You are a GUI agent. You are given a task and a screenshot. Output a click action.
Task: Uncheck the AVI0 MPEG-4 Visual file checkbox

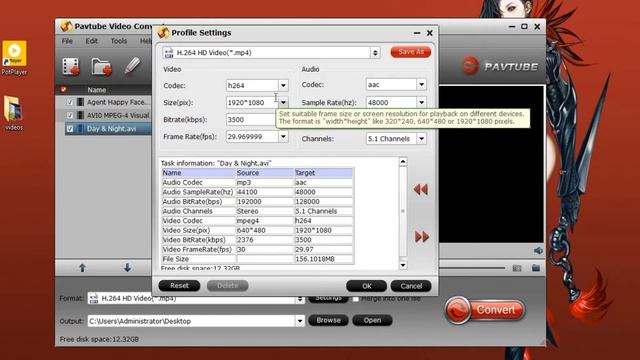coord(70,115)
